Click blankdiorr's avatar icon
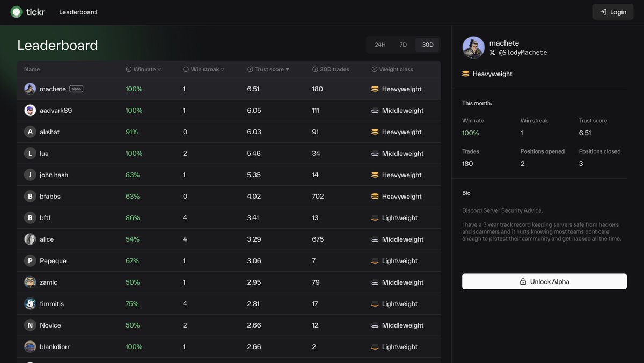The height and width of the screenshot is (363, 644). (30, 347)
